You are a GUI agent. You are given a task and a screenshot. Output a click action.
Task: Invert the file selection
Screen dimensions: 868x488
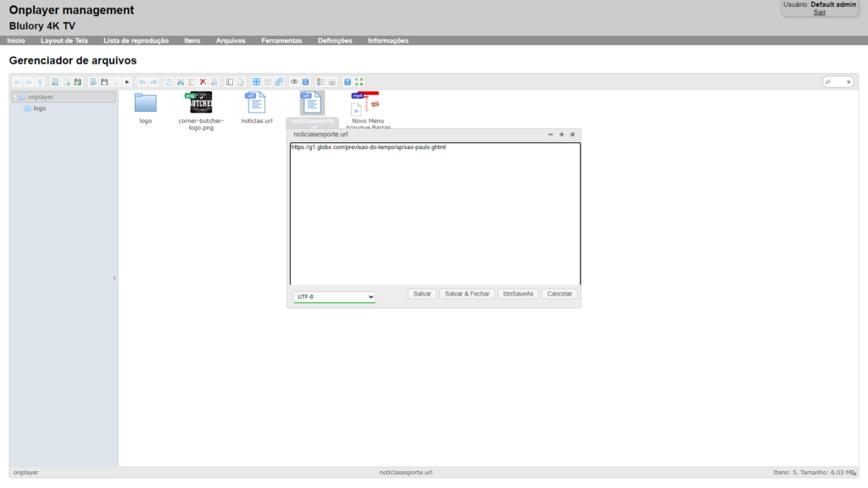(x=279, y=82)
